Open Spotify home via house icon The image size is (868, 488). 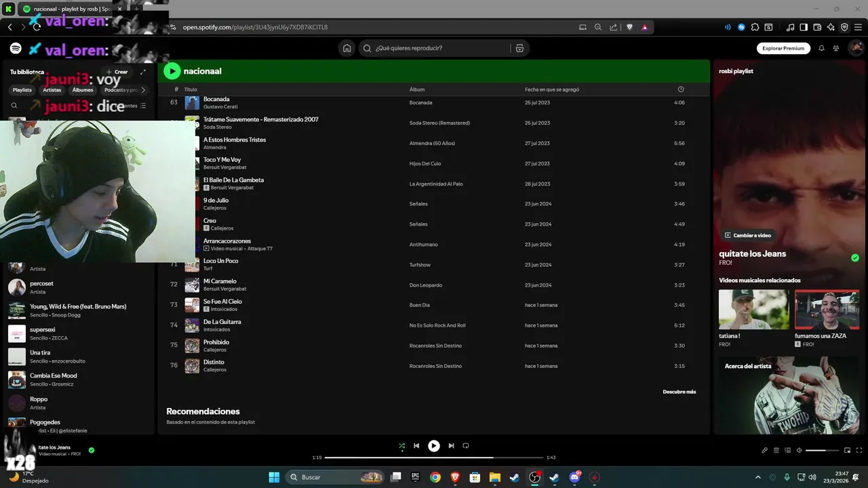347,48
